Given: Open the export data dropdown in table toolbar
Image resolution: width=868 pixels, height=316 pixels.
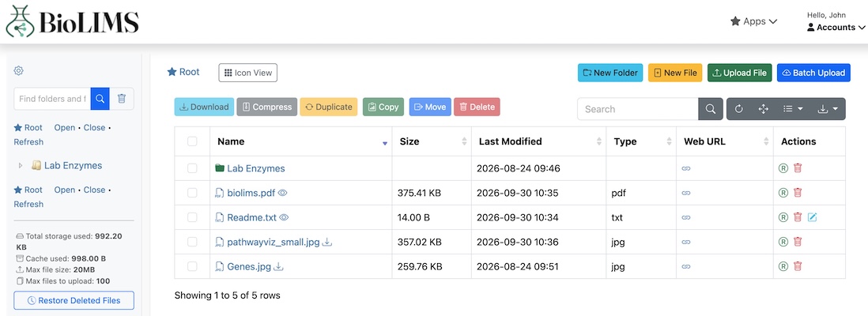Looking at the screenshot, I should 828,109.
